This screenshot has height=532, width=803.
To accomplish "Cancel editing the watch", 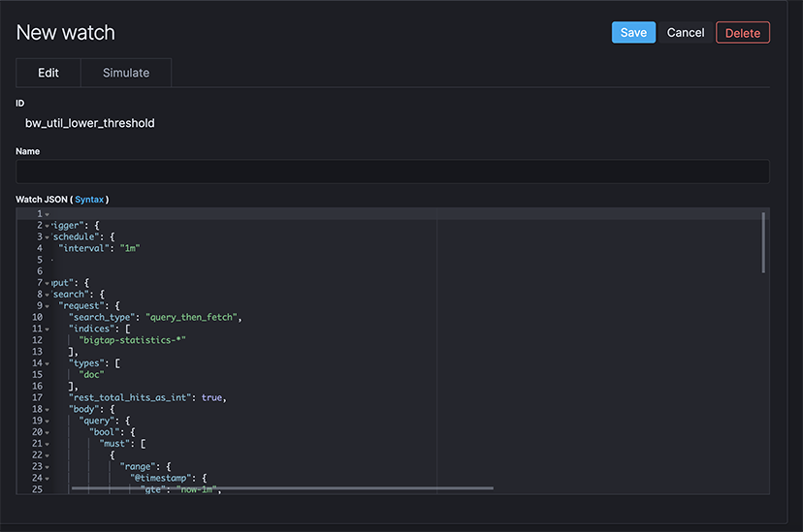I will coord(686,33).
